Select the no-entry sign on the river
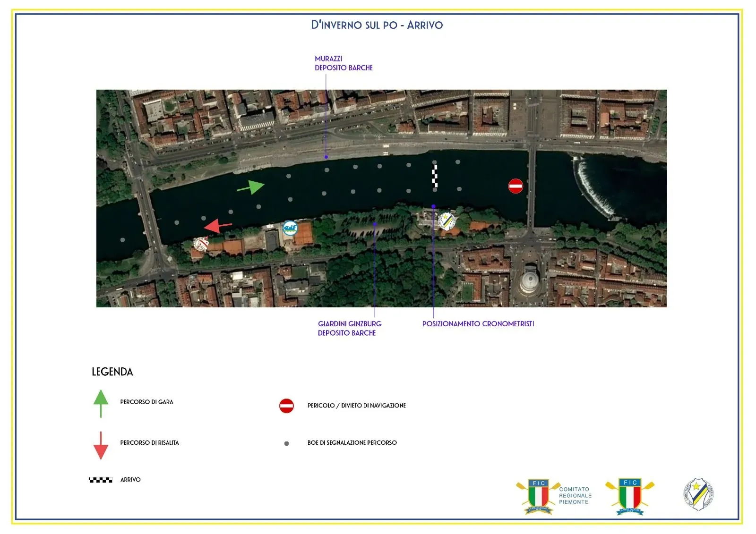Image resolution: width=756 pixels, height=534 pixels. point(515,186)
